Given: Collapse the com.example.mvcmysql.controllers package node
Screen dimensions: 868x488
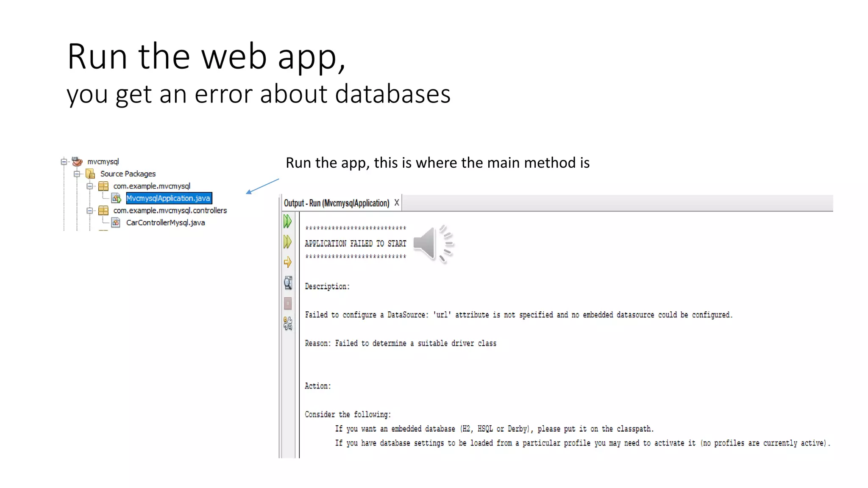Looking at the screenshot, I should (89, 211).
